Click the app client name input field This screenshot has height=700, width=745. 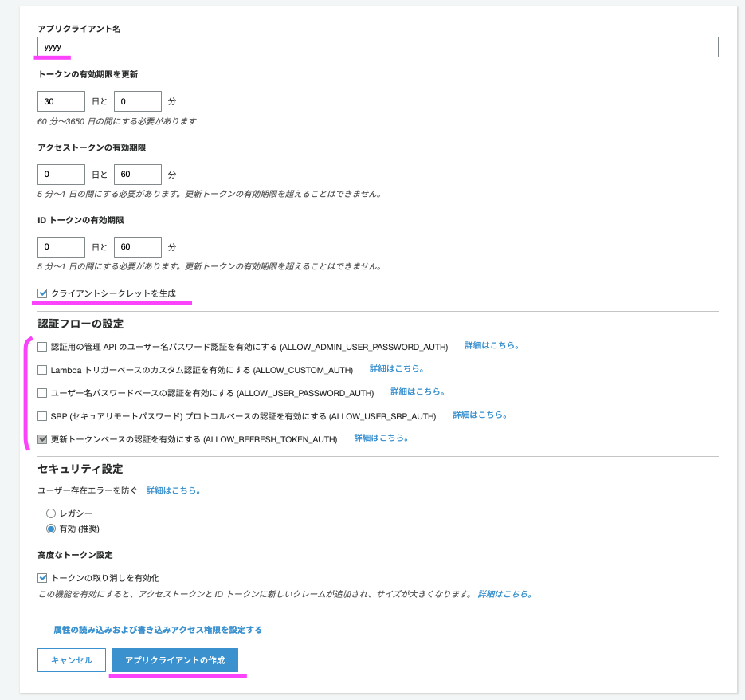point(378,47)
